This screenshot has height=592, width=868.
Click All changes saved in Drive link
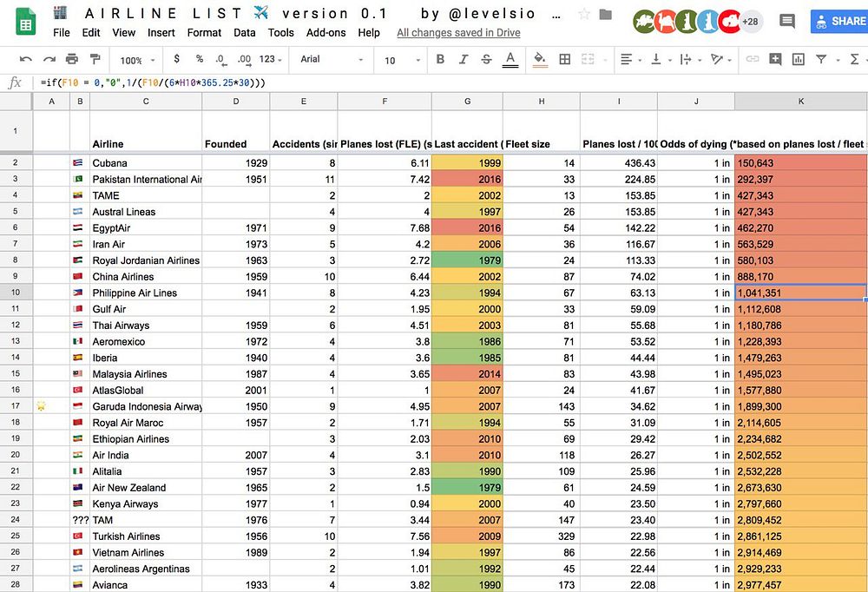[x=458, y=33]
